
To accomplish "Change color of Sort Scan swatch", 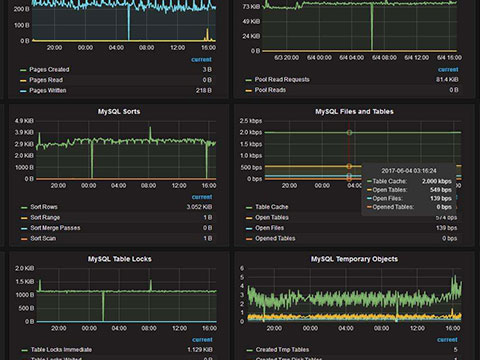I will click(24, 239).
